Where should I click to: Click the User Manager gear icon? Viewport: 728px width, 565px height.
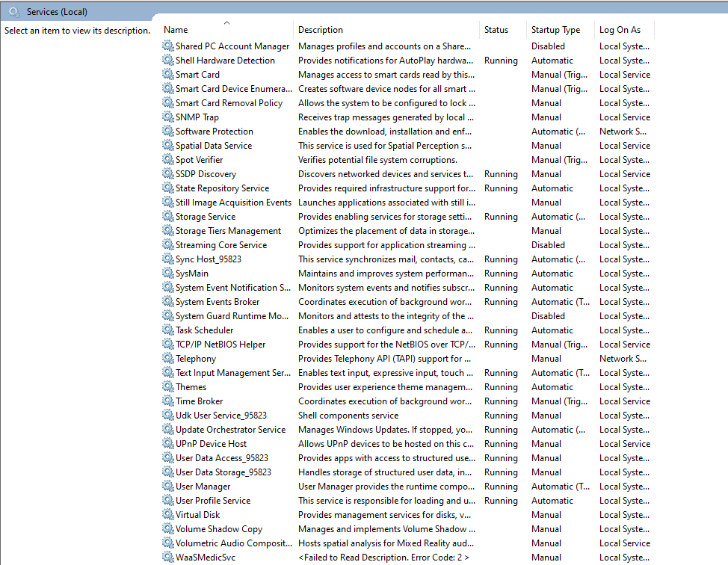[167, 486]
